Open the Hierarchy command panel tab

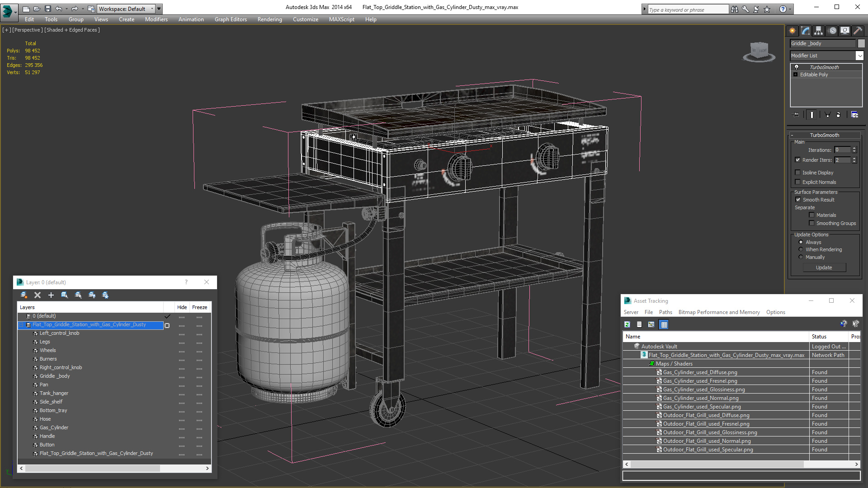tap(818, 31)
